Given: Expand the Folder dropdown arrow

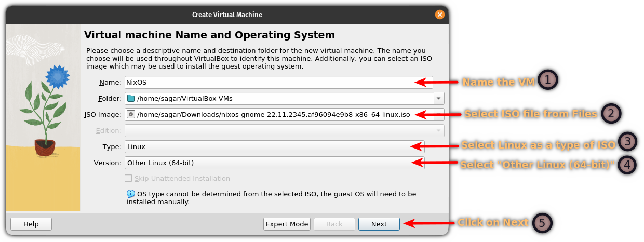Looking at the screenshot, I should [439, 98].
